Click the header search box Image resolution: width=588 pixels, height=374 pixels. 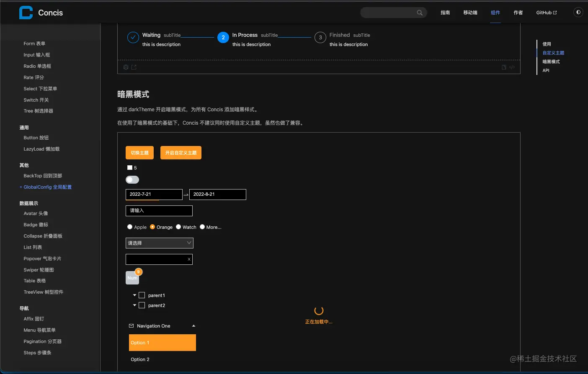tap(394, 13)
